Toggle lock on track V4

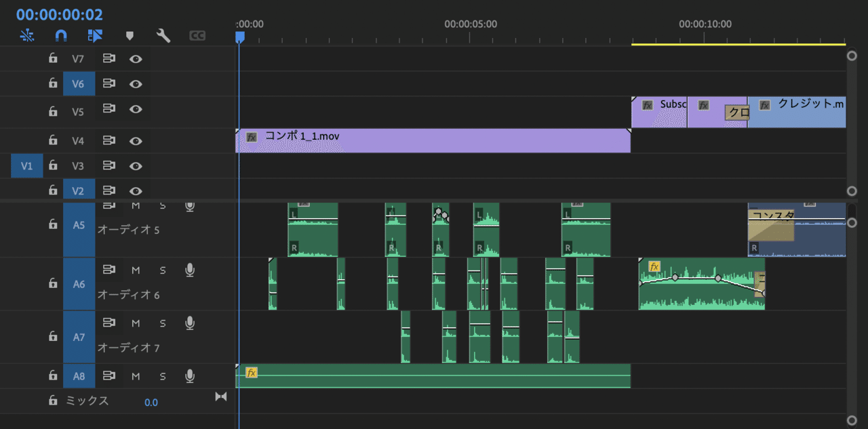[53, 140]
